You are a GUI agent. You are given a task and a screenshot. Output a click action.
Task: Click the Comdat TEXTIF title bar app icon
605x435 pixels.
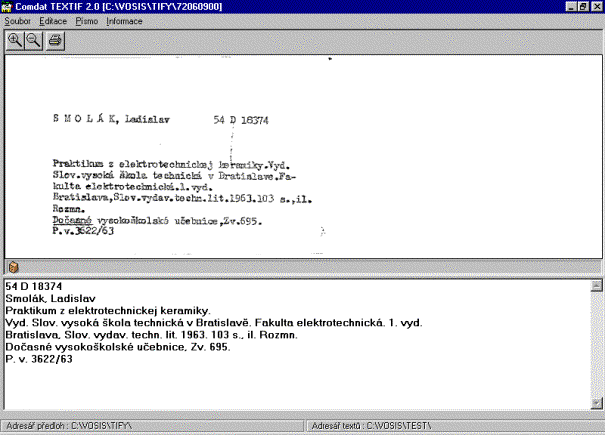click(x=8, y=6)
